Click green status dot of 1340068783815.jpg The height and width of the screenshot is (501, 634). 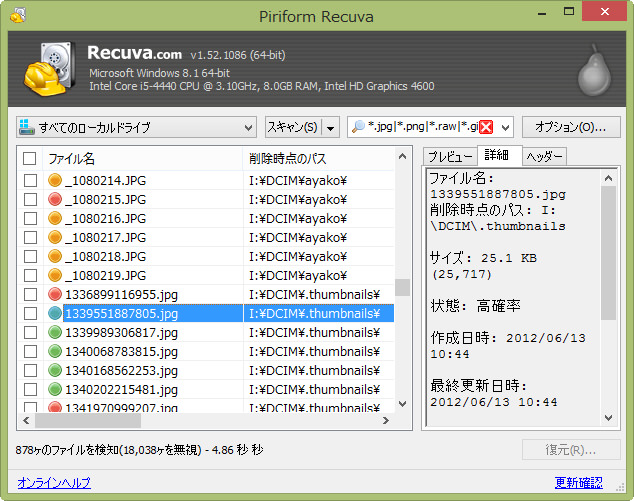(x=55, y=351)
